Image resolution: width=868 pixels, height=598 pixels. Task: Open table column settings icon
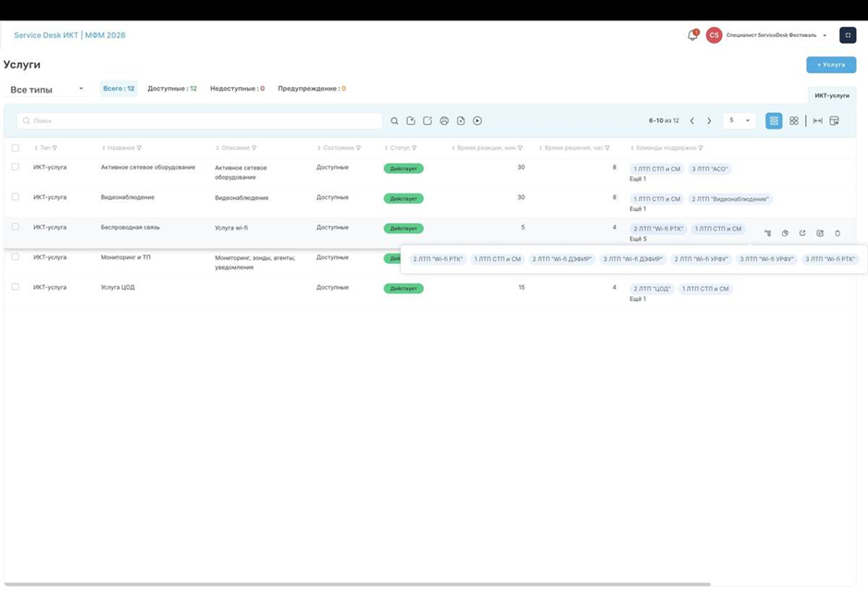coord(835,120)
